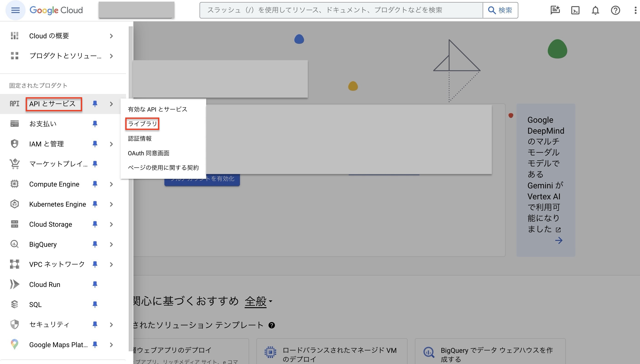This screenshot has height=364, width=640.
Task: Select OAuth 同意画面 submenu item
Action: 148,153
